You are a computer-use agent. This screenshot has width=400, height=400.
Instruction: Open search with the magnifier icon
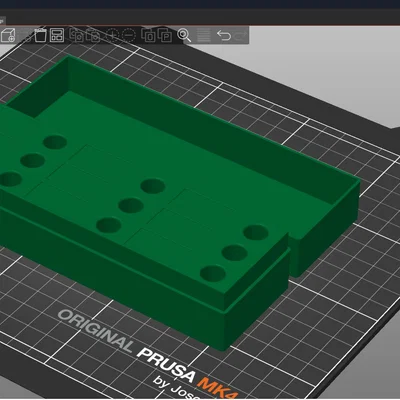(x=184, y=35)
